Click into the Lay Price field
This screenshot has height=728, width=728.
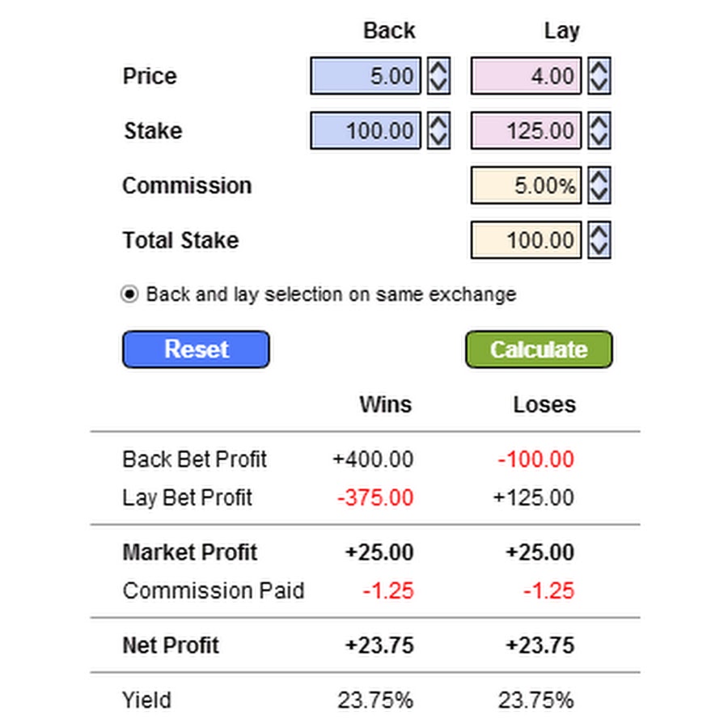click(x=526, y=77)
